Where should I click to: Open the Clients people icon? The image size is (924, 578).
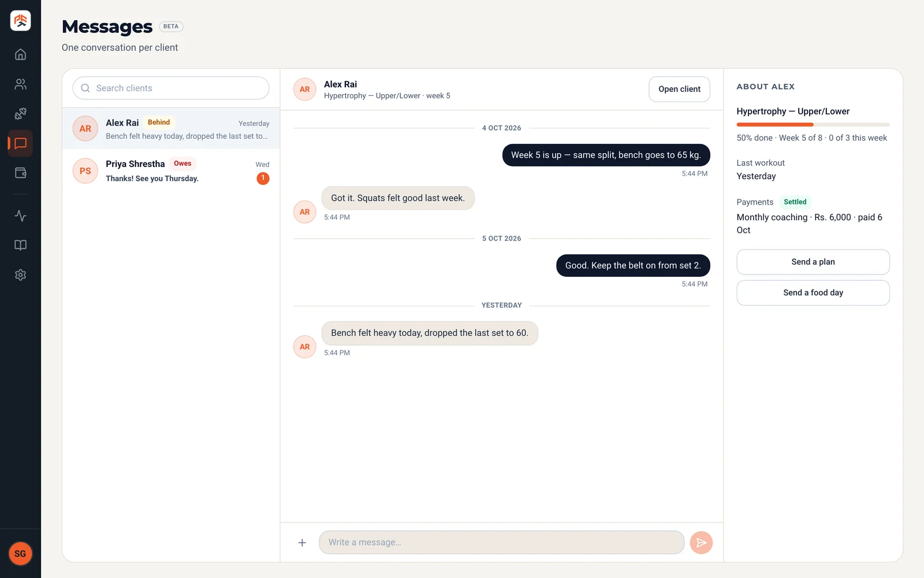20,84
